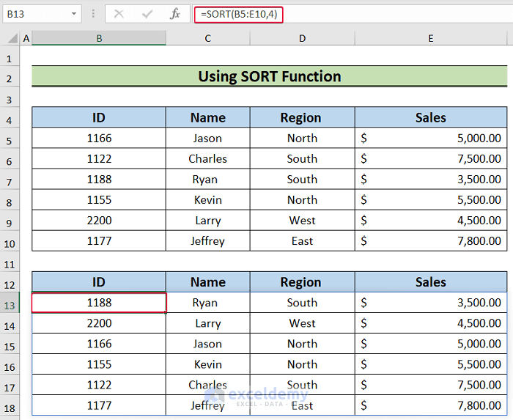Screen dimensions: 513x420
Task: Expand the Name Box dropdown arrow
Action: (x=75, y=14)
